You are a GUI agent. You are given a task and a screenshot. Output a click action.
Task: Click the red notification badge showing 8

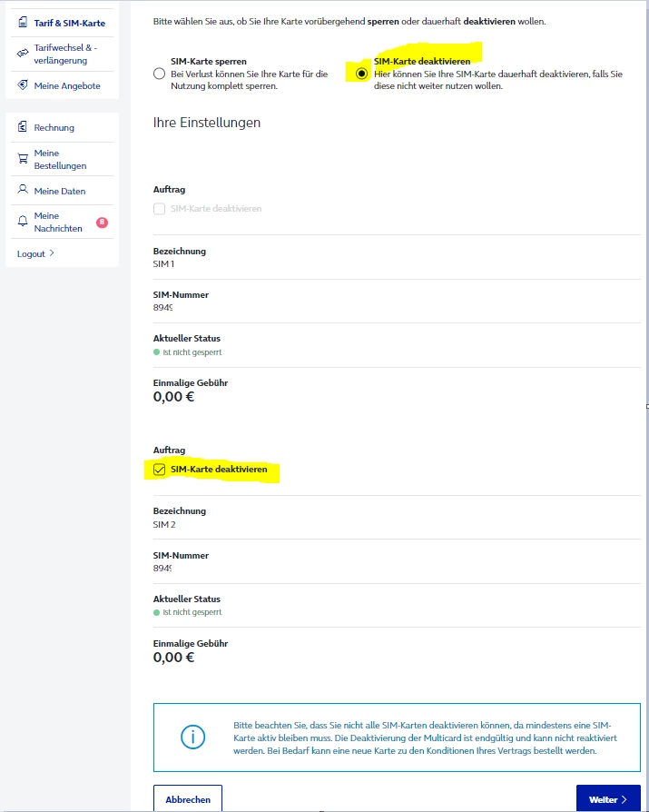pos(102,223)
